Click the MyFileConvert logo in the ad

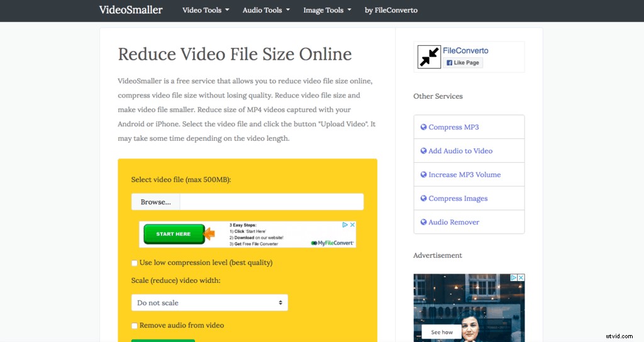pos(332,243)
